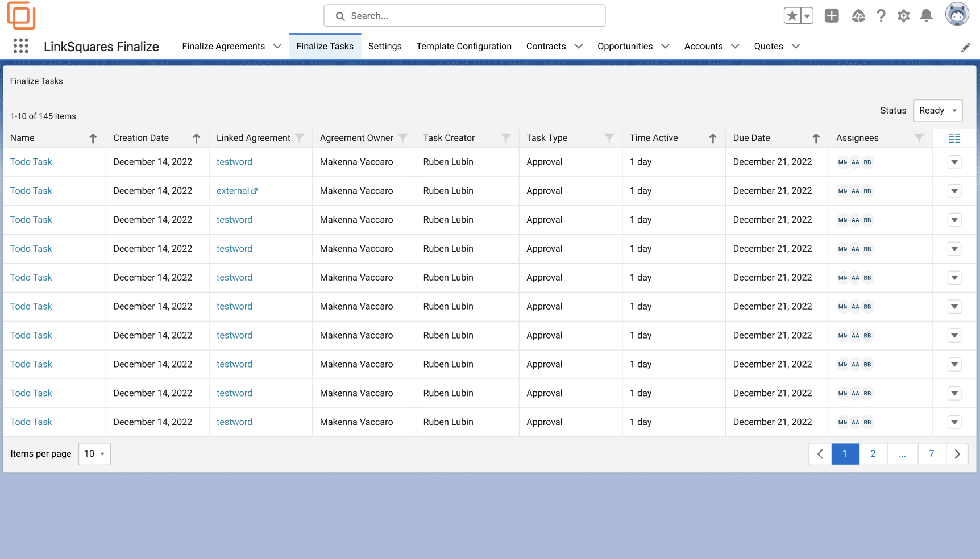Click into the Search field
The height and width of the screenshot is (559, 980).
pos(464,16)
